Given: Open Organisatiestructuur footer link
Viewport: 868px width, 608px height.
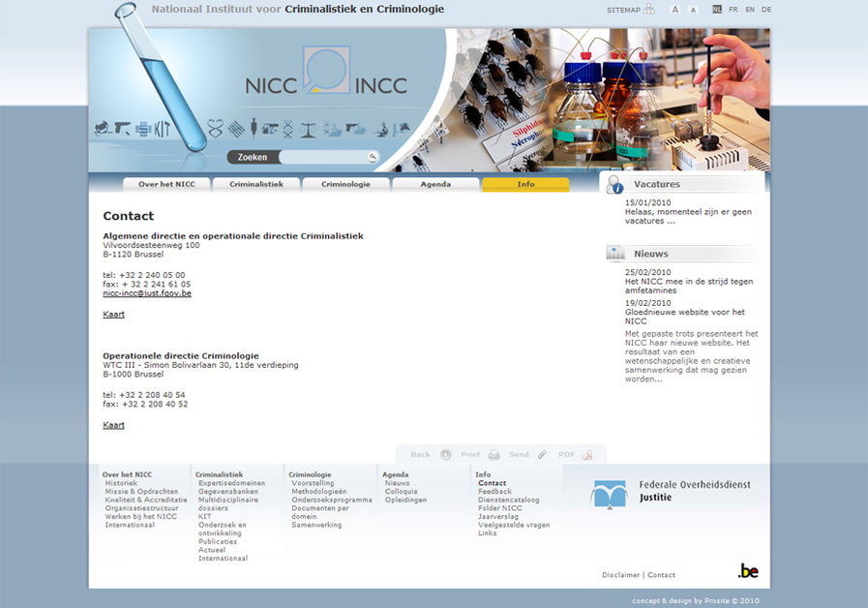Looking at the screenshot, I should pyautogui.click(x=141, y=508).
